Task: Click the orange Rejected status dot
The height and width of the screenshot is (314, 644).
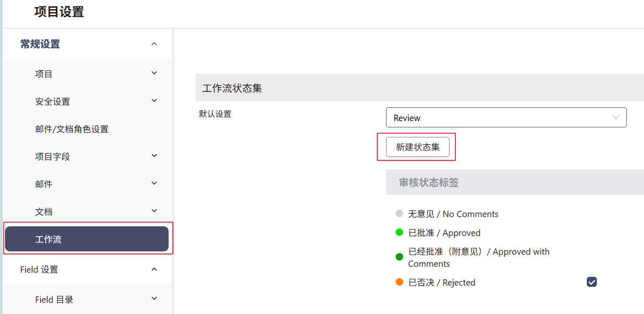Action: click(x=399, y=282)
